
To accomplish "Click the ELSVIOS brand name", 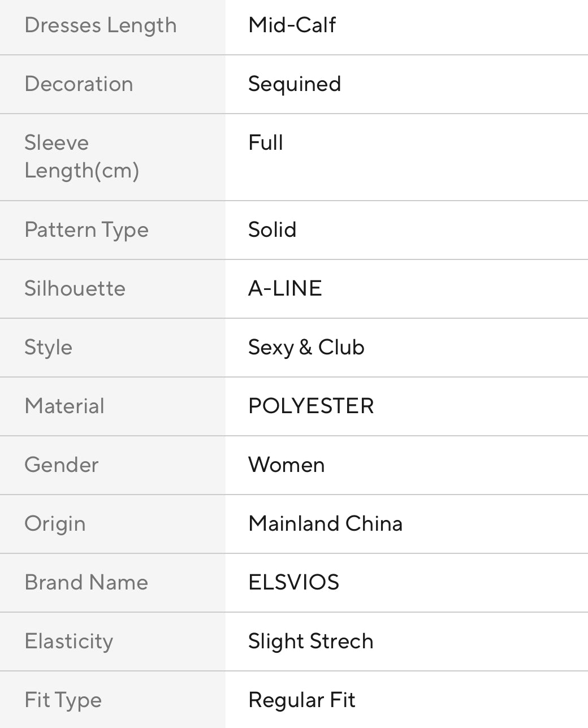I will [x=293, y=583].
